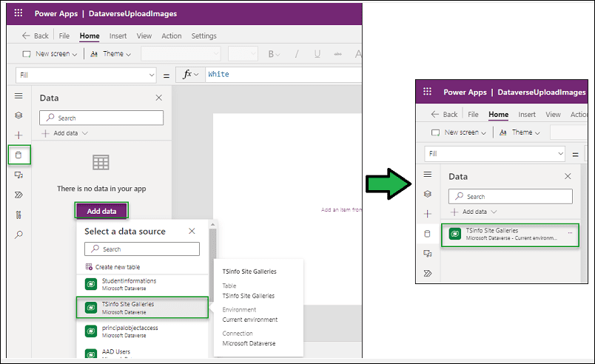Toggle hamburger menu in right window sidebar
Screen dimensions: 595x364
428,175
